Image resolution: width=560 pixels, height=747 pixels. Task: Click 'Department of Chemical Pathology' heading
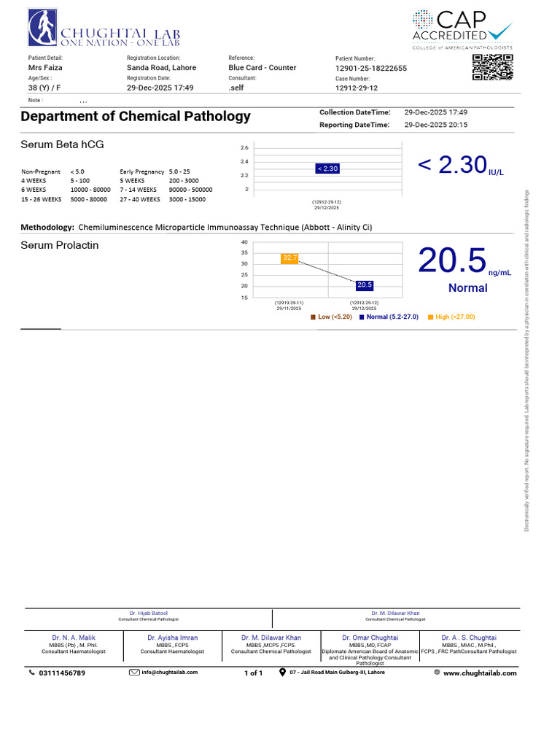(135, 117)
